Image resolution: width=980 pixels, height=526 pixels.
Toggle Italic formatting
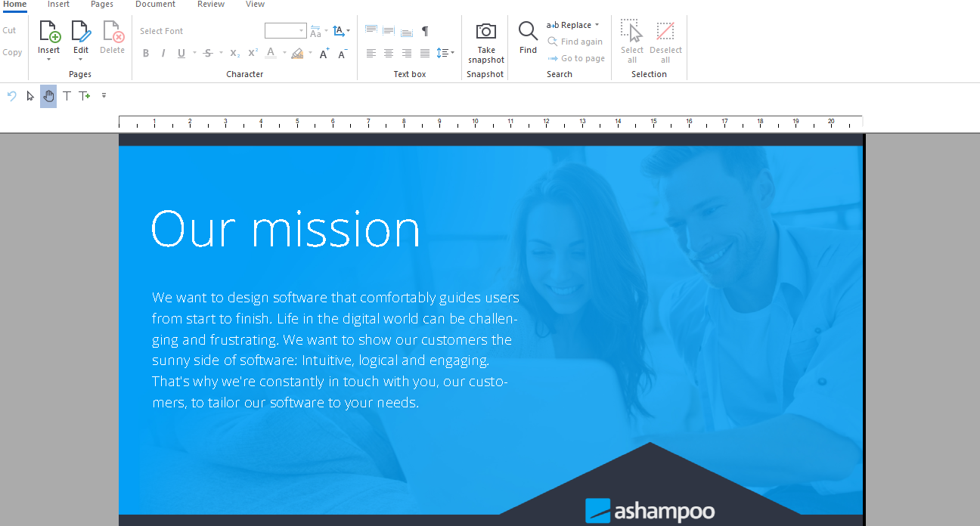pos(163,54)
